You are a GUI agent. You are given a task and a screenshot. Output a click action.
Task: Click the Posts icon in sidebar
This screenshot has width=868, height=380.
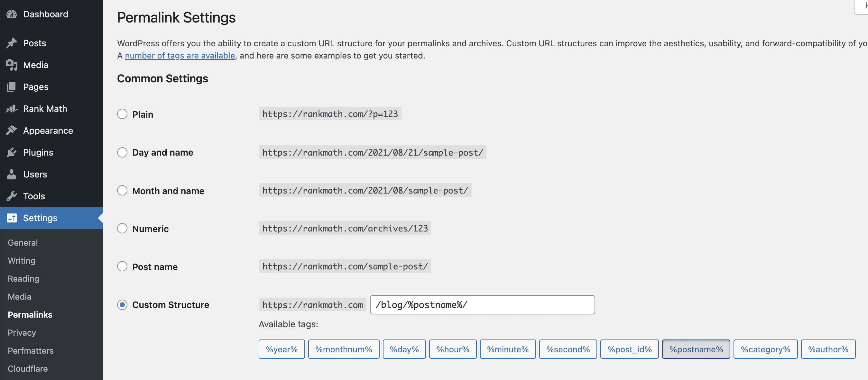tap(12, 42)
